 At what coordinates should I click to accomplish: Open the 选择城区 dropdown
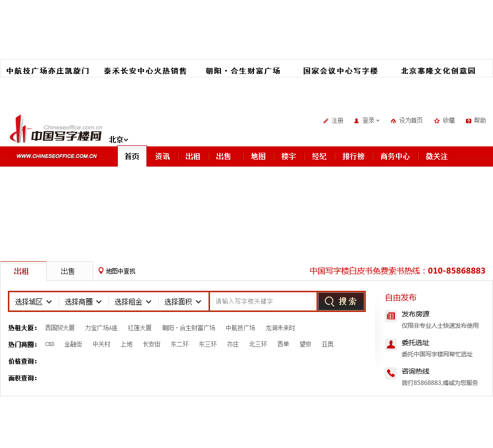coord(34,302)
